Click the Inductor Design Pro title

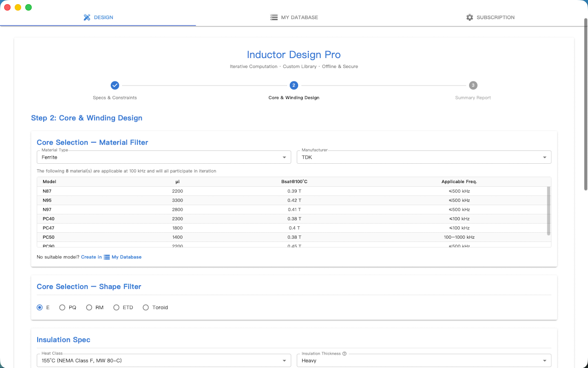[294, 55]
